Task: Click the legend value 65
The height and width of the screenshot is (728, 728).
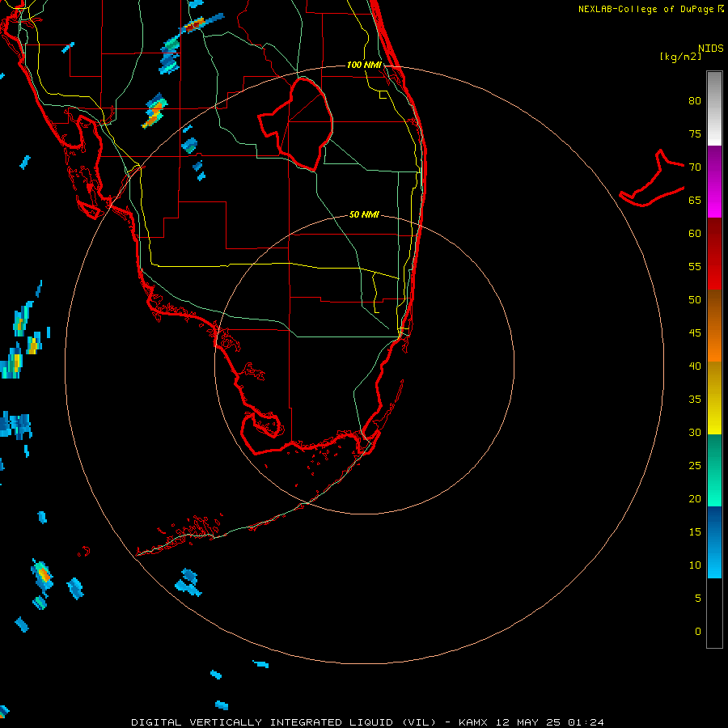Action: (x=695, y=200)
